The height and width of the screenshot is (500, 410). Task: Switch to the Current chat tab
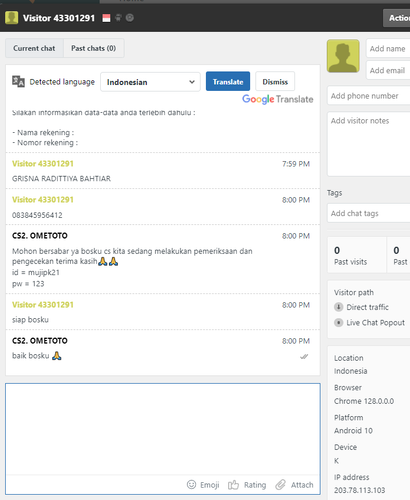34,48
